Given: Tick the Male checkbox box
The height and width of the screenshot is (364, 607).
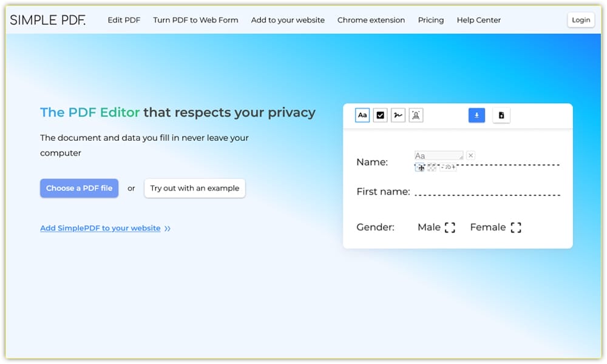Looking at the screenshot, I should point(450,227).
